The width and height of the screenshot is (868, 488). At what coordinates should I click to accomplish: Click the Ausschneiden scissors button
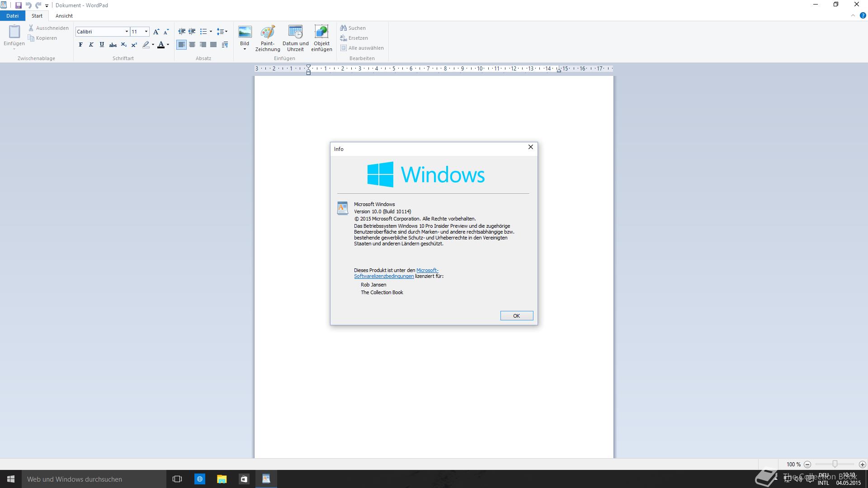[x=48, y=28]
